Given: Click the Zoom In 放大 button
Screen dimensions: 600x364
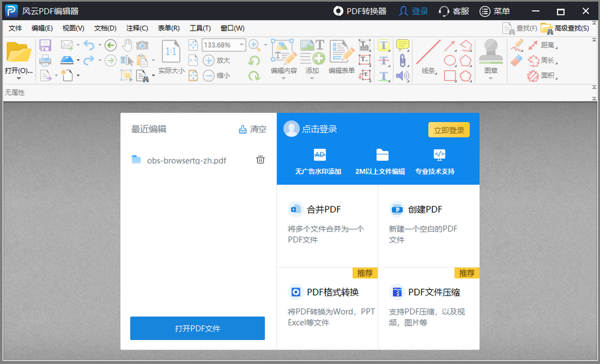Looking at the screenshot, I should click(x=216, y=60).
